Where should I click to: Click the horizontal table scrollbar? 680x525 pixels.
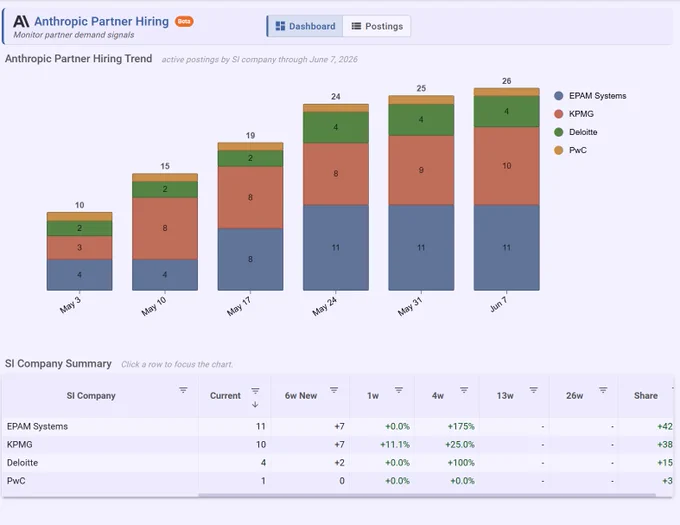(427, 495)
